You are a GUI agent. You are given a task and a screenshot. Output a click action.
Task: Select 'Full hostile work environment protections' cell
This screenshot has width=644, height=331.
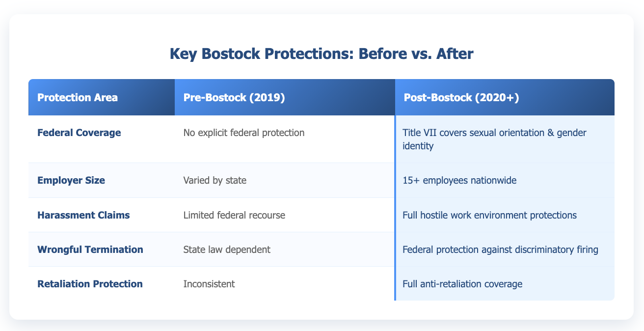tap(490, 215)
